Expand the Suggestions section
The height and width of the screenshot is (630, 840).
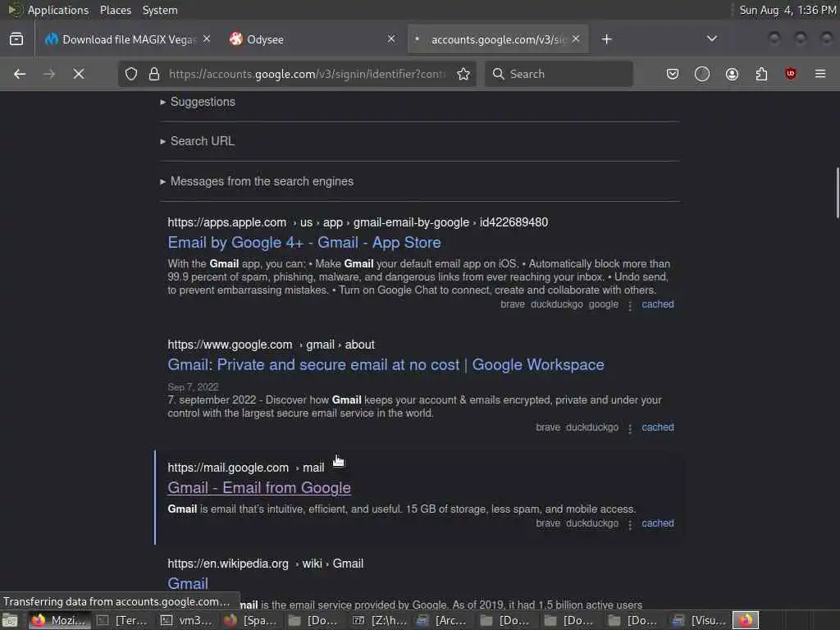pos(198,102)
